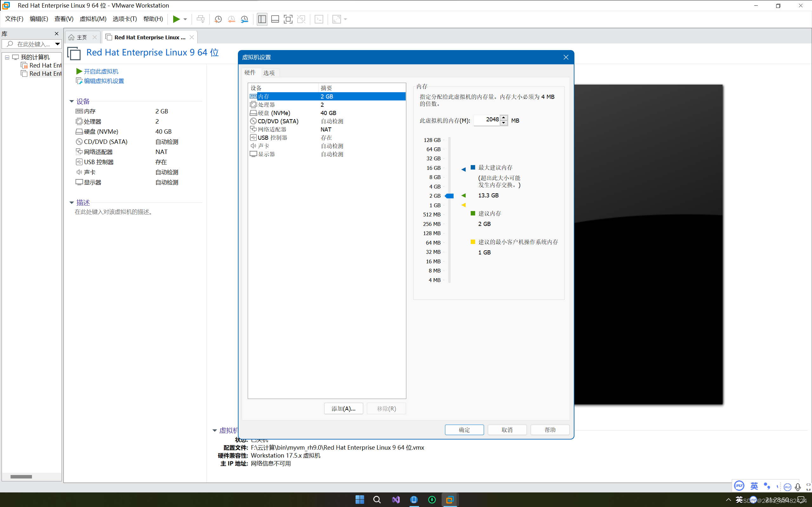Toggle the library sidebar view icon

262,19
